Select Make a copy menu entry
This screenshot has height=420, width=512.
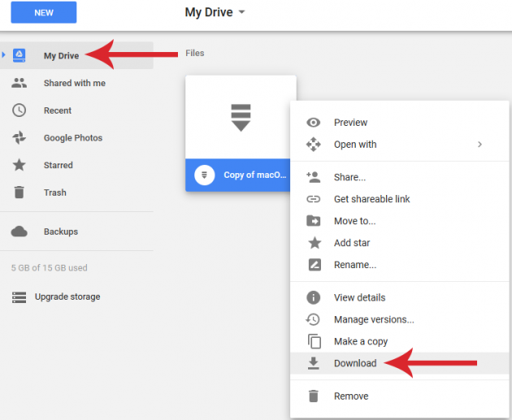(x=360, y=341)
